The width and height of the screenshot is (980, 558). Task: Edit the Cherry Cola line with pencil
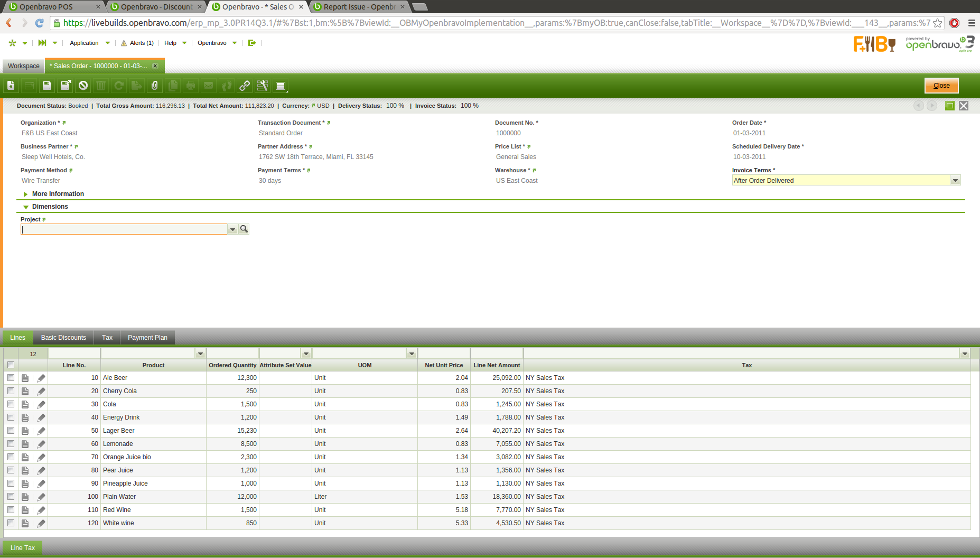[41, 391]
